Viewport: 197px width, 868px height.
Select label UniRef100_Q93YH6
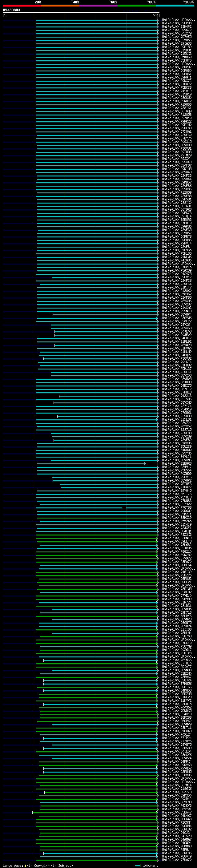coord(177,454)
